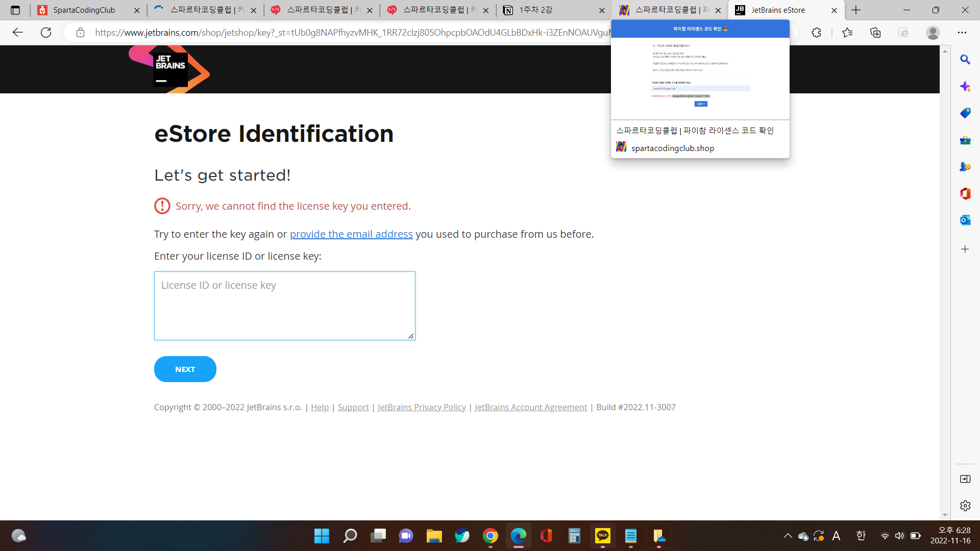This screenshot has height=551, width=980.
Task: Add a new sidebar app
Action: [965, 249]
